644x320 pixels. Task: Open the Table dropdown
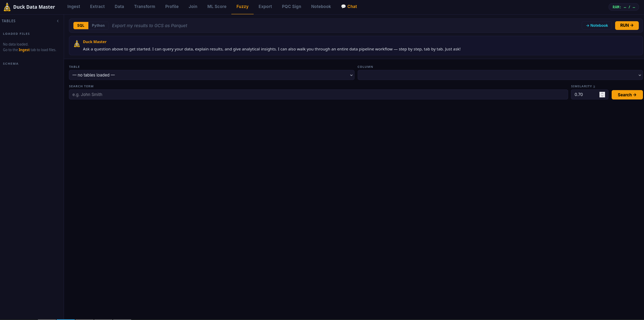212,75
